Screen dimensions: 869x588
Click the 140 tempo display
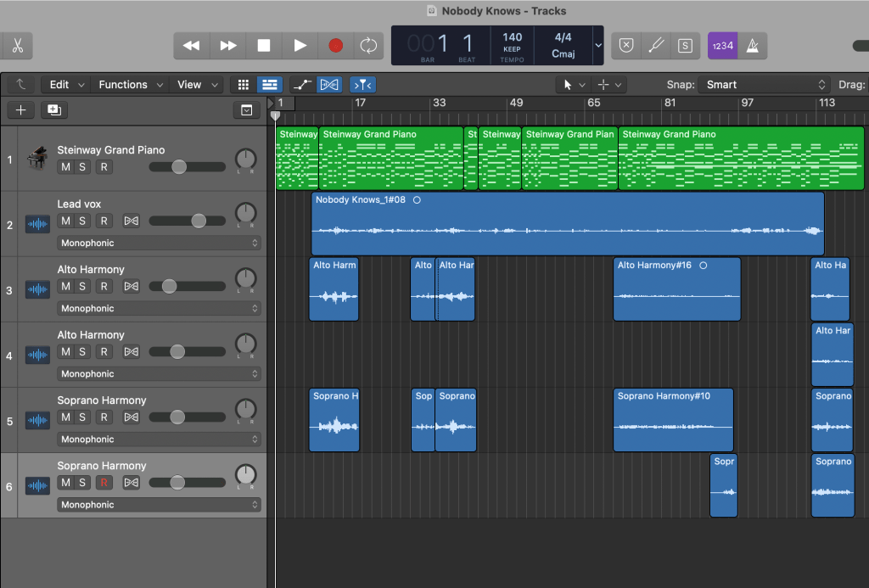click(x=512, y=42)
